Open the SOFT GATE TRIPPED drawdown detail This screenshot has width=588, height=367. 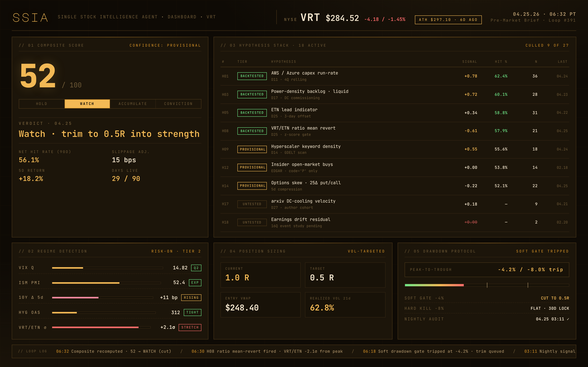[x=543, y=251]
